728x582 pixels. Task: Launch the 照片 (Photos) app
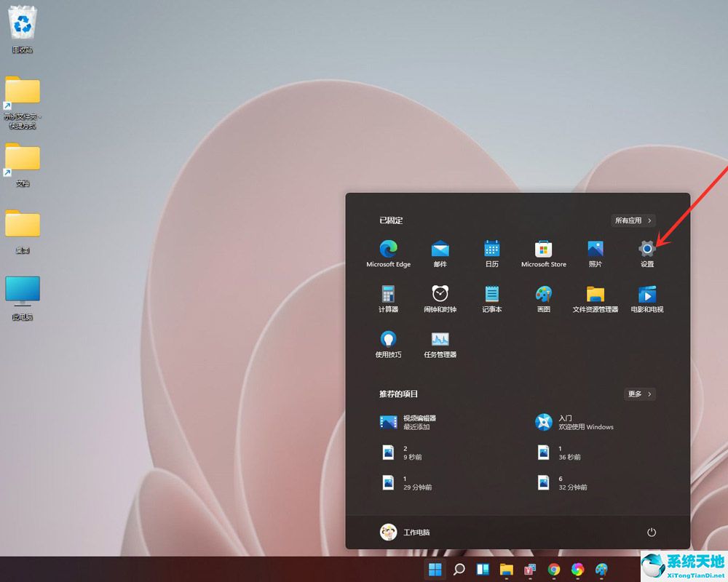(595, 250)
